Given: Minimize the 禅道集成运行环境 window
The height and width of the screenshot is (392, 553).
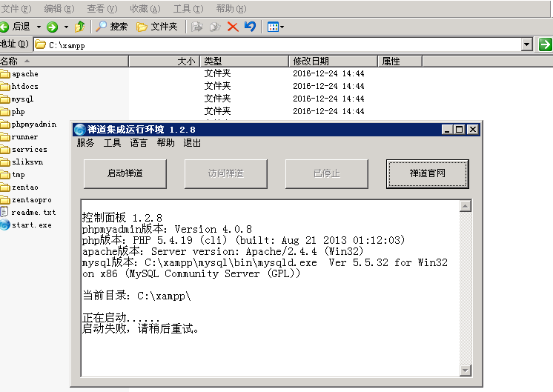Looking at the screenshot, I should [447, 130].
